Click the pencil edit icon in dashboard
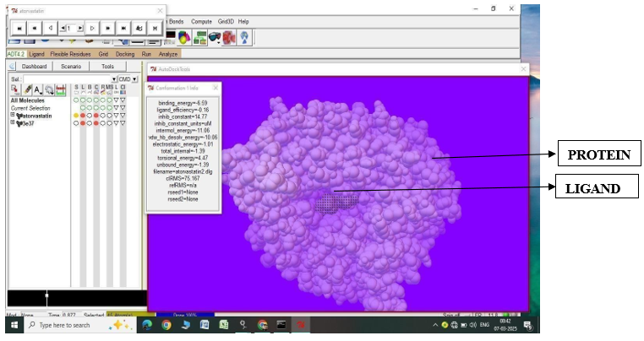The image size is (644, 341). [x=28, y=89]
